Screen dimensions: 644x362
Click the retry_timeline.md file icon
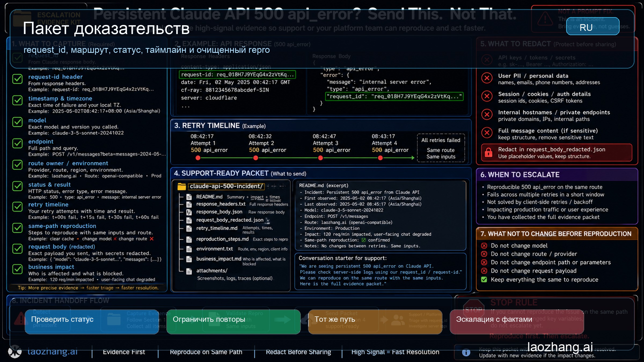189,228
